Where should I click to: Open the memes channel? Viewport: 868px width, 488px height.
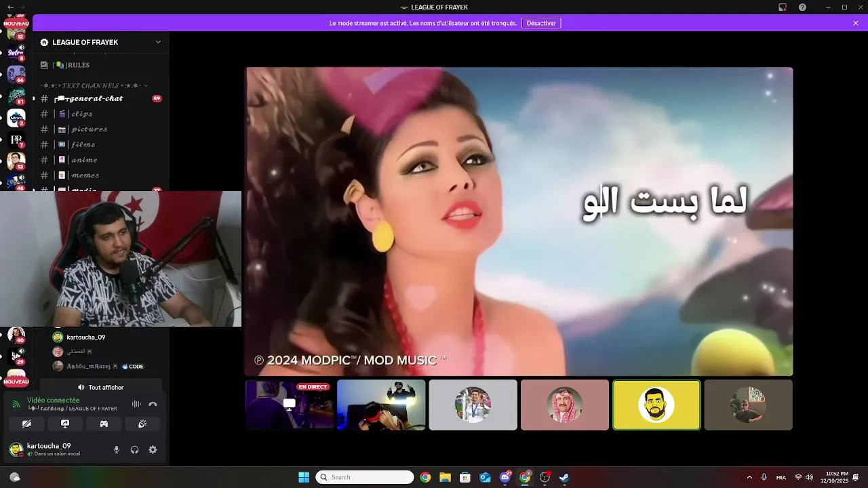tap(101, 175)
